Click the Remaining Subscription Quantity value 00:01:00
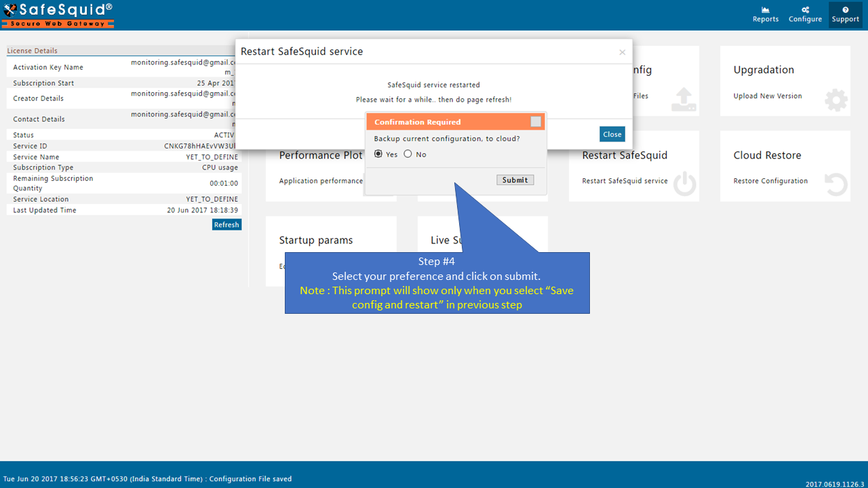This screenshot has width=868, height=488. (x=224, y=183)
